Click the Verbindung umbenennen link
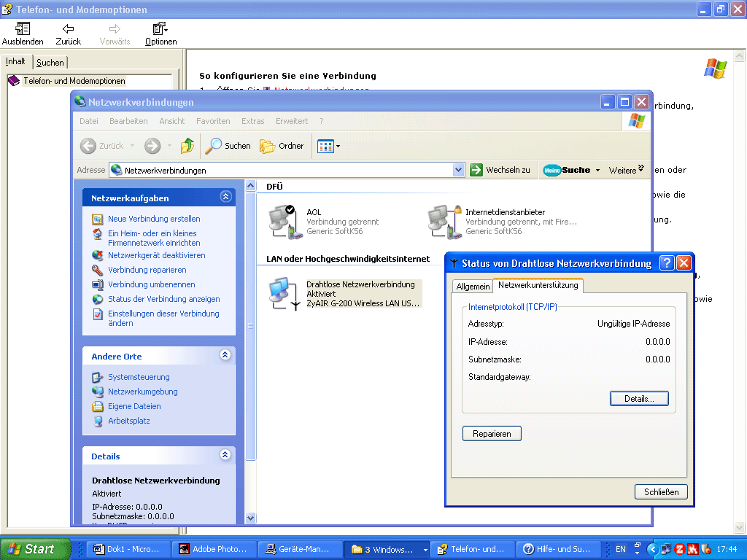 [152, 284]
